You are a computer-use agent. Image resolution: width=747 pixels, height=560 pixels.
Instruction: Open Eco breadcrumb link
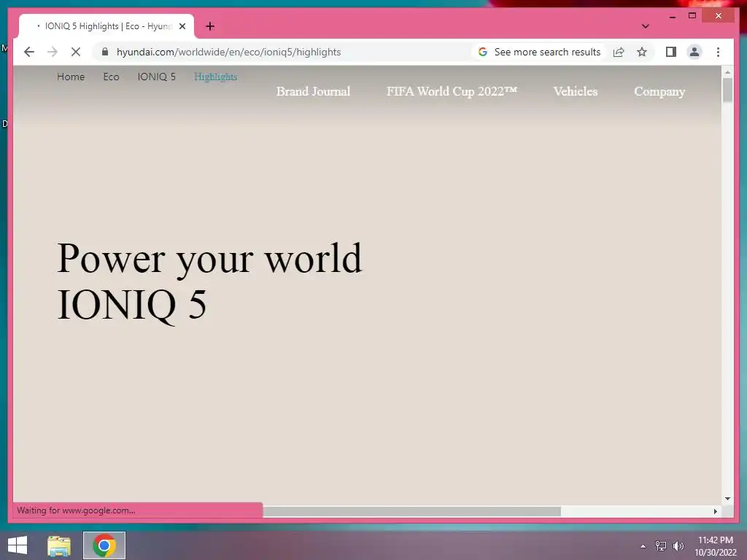[111, 77]
